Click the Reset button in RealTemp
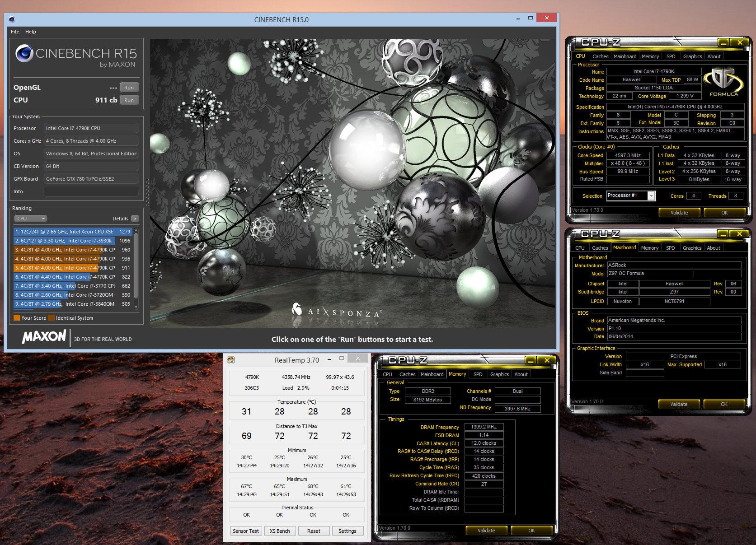Viewport: 756px width, 545px height. (314, 531)
